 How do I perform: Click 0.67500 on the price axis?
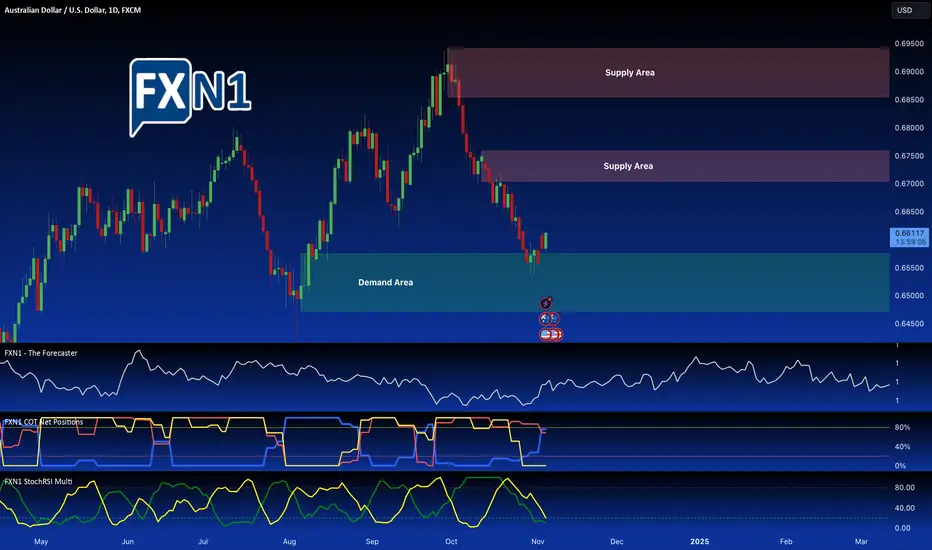click(x=909, y=156)
